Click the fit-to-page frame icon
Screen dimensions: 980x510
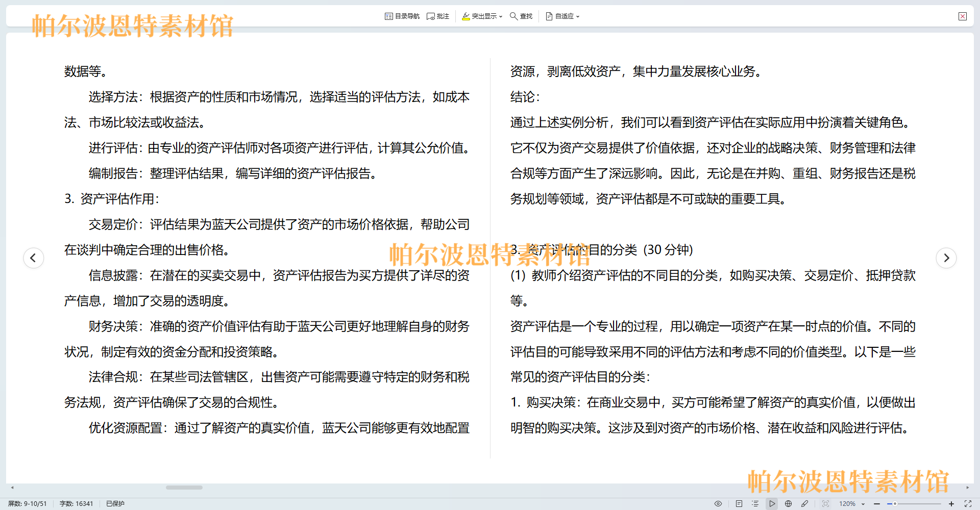coord(825,503)
